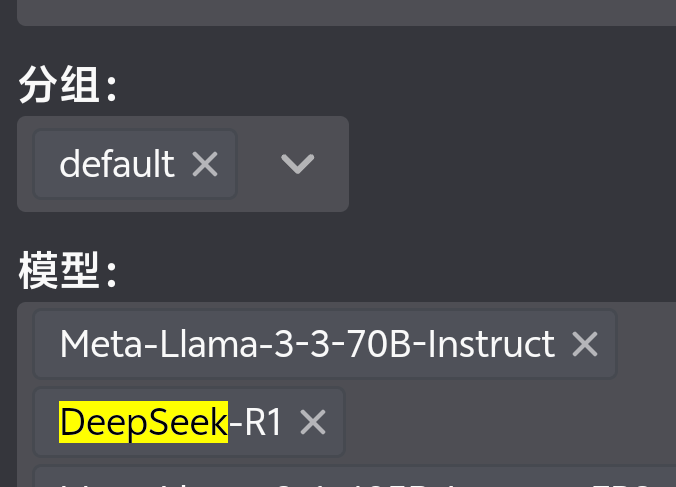The height and width of the screenshot is (487, 676).
Task: Remove the default group tag
Action: point(205,164)
